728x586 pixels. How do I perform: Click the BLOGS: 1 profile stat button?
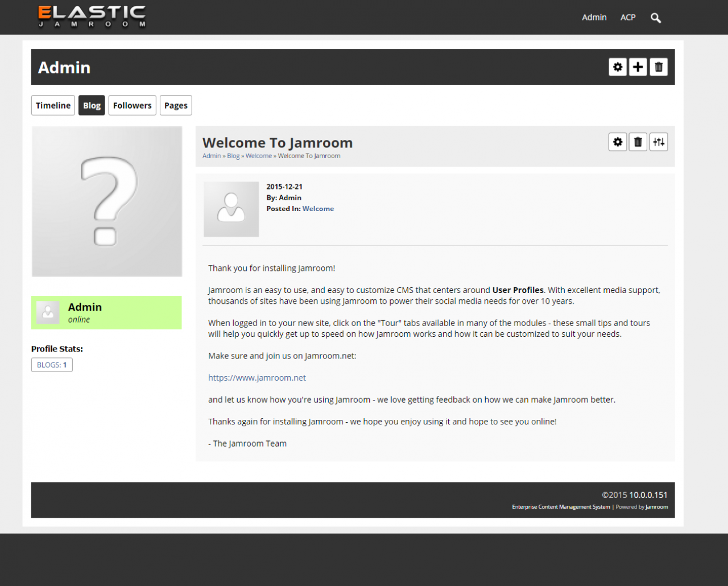pyautogui.click(x=52, y=365)
